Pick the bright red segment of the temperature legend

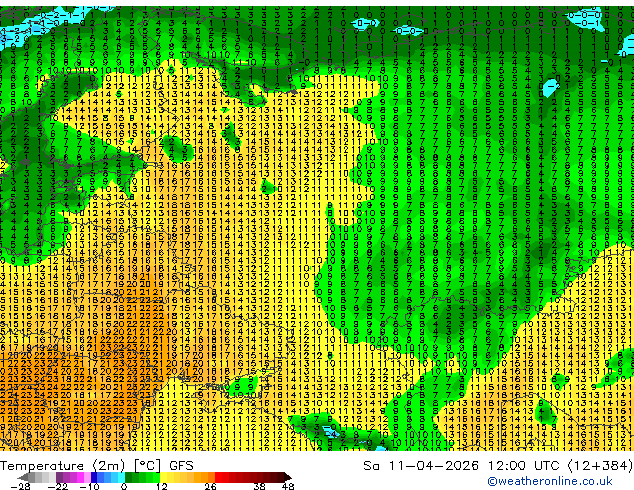pyautogui.click(x=218, y=477)
